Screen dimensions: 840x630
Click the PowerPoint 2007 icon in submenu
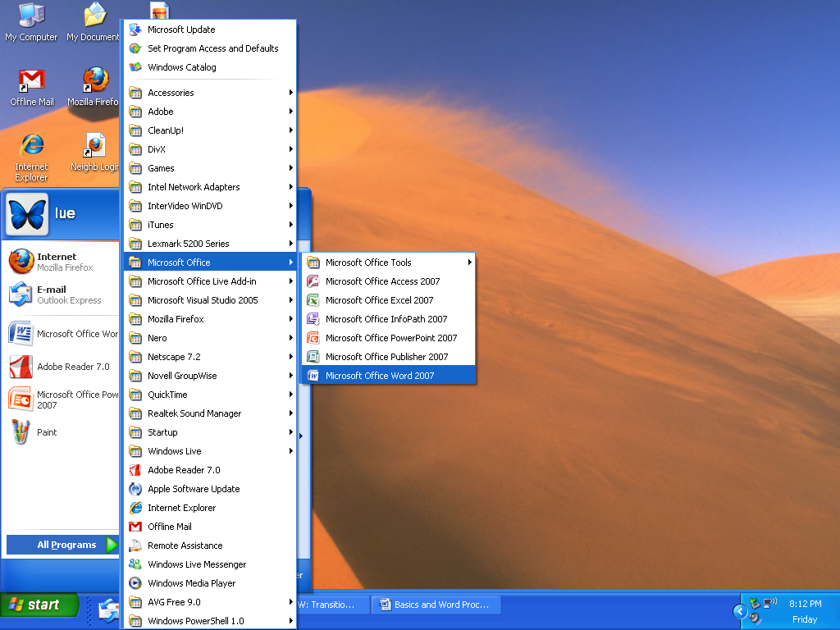click(313, 338)
